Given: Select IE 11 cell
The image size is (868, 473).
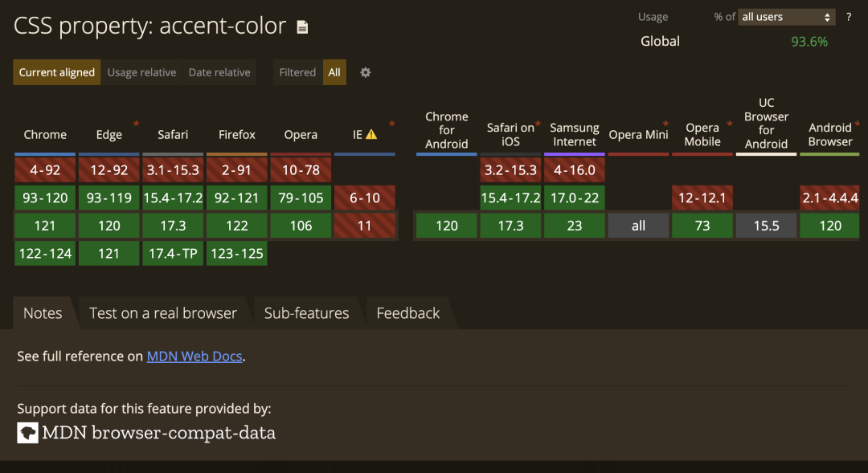Looking at the screenshot, I should click(x=365, y=226).
